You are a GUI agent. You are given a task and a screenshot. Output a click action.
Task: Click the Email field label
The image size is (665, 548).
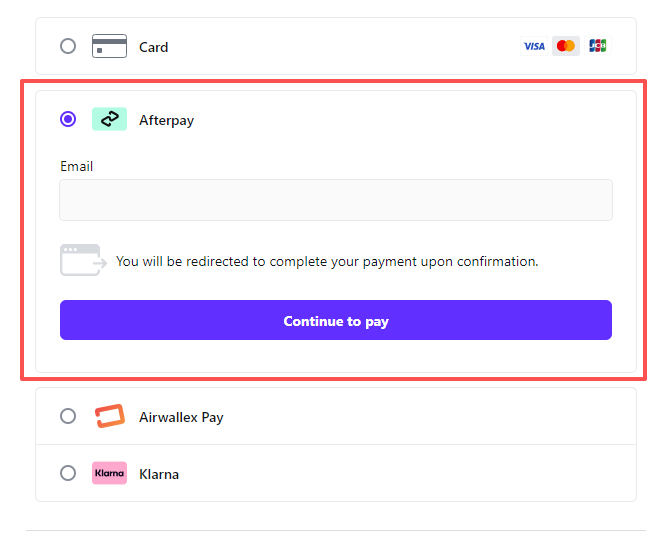(76, 166)
